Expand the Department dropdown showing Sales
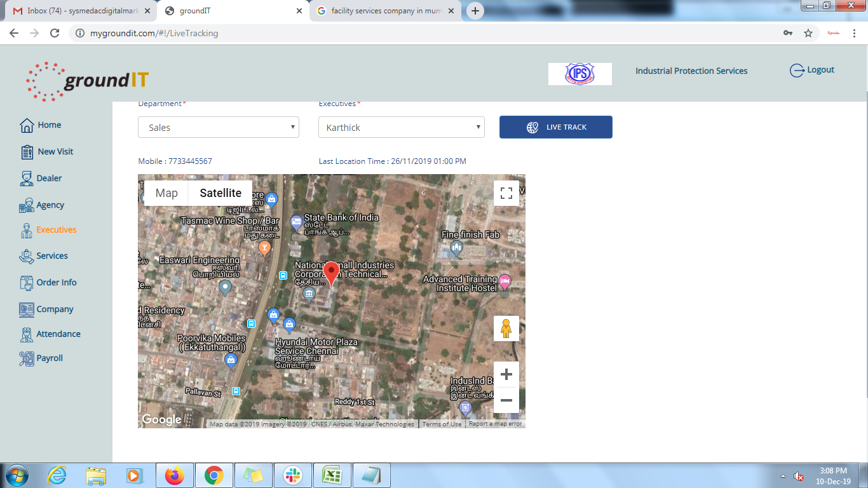 pyautogui.click(x=219, y=127)
